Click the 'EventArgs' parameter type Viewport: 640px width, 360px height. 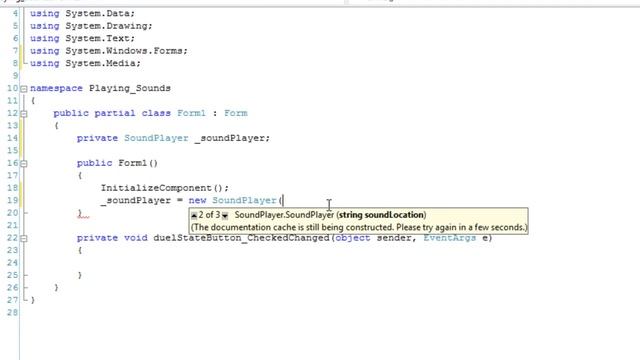449,238
